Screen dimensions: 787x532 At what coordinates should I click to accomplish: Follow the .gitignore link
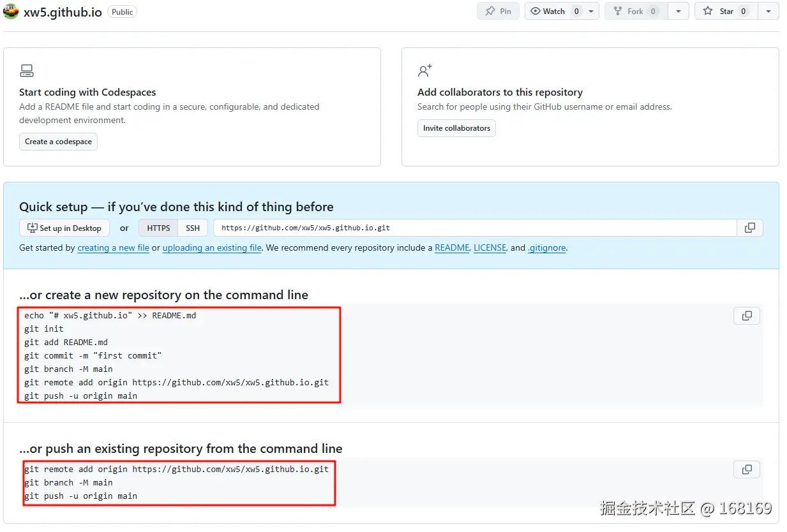(x=547, y=248)
